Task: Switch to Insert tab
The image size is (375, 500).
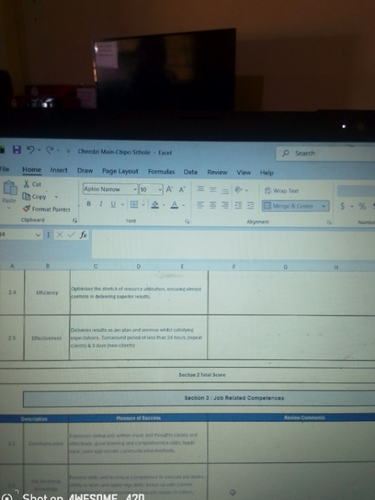Action: pos(59,170)
